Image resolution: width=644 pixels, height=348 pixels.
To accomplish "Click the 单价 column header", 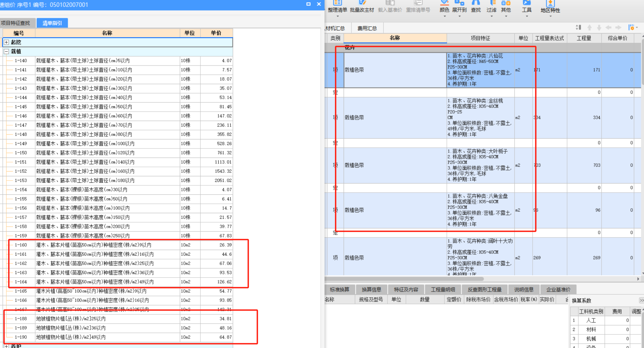I will [216, 33].
